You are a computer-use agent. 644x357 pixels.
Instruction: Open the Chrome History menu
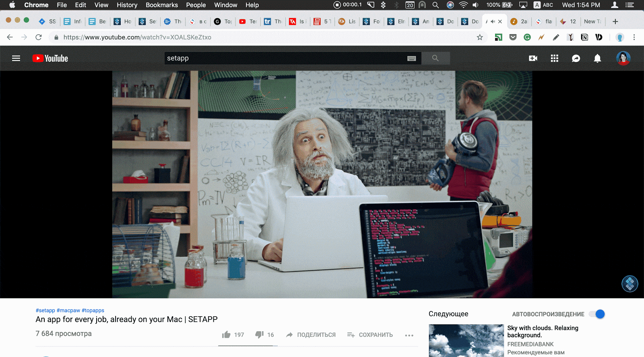(x=127, y=5)
